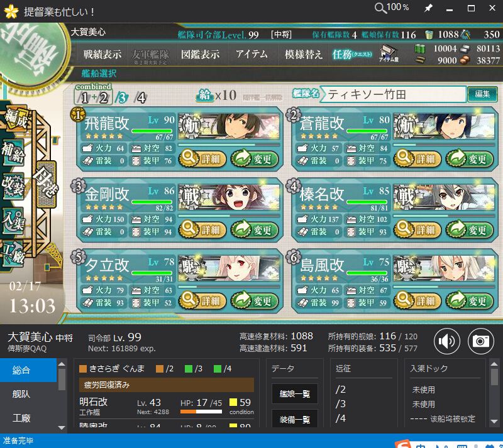
Task: Open the 図鑑表示 menu
Action: (200, 54)
